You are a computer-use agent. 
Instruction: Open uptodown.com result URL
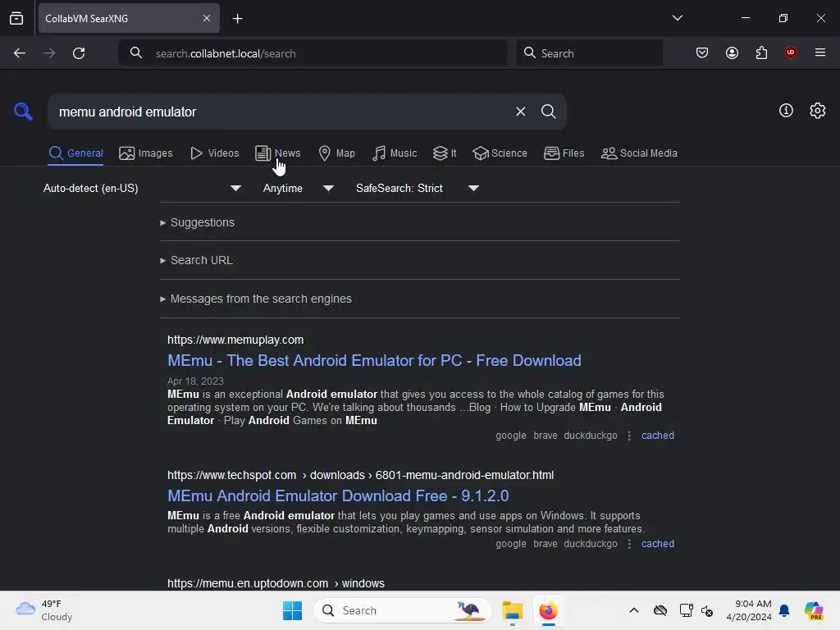pos(276,583)
